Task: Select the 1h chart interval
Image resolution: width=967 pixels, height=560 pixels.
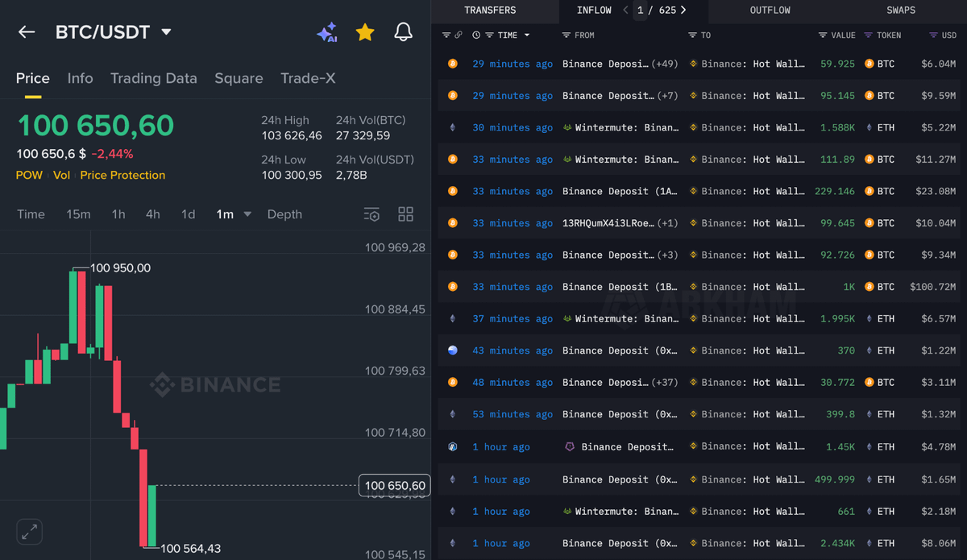Action: click(118, 214)
